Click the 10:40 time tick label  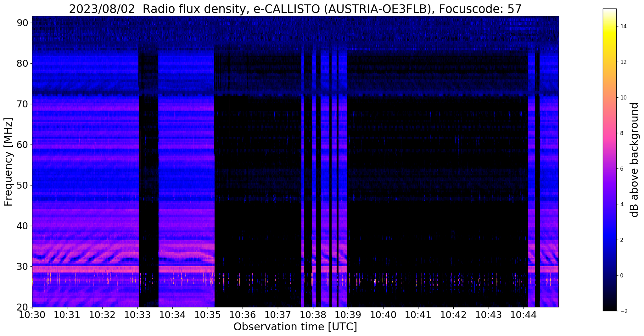[x=383, y=315]
